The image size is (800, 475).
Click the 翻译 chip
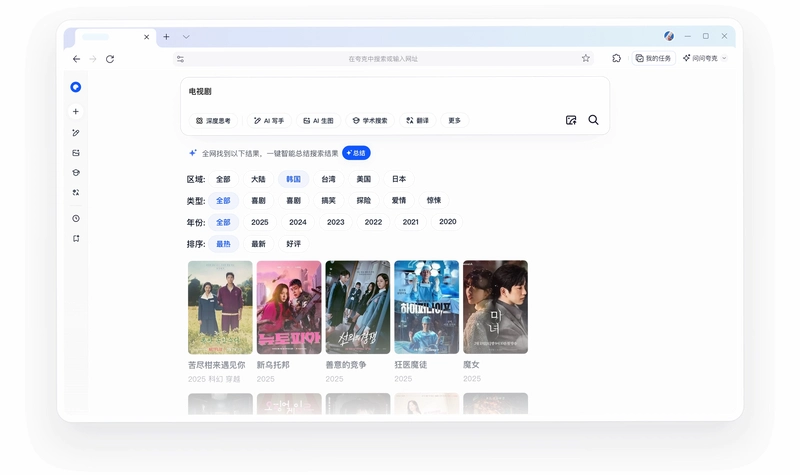[x=418, y=120]
